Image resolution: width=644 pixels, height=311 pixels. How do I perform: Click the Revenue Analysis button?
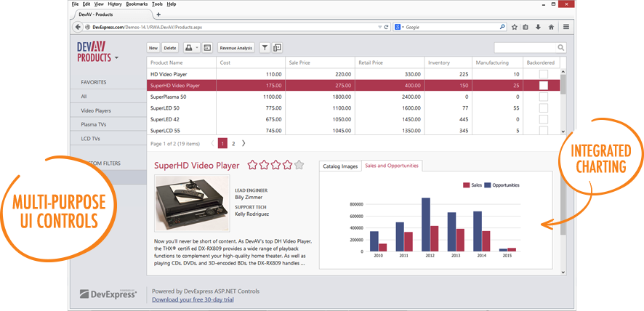click(x=236, y=48)
